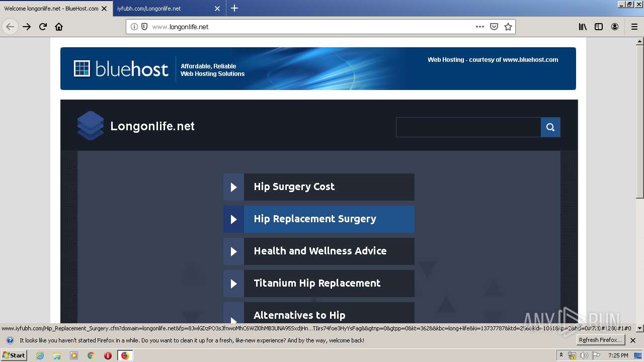Open the Library icon
644x362 pixels.
click(x=583, y=27)
